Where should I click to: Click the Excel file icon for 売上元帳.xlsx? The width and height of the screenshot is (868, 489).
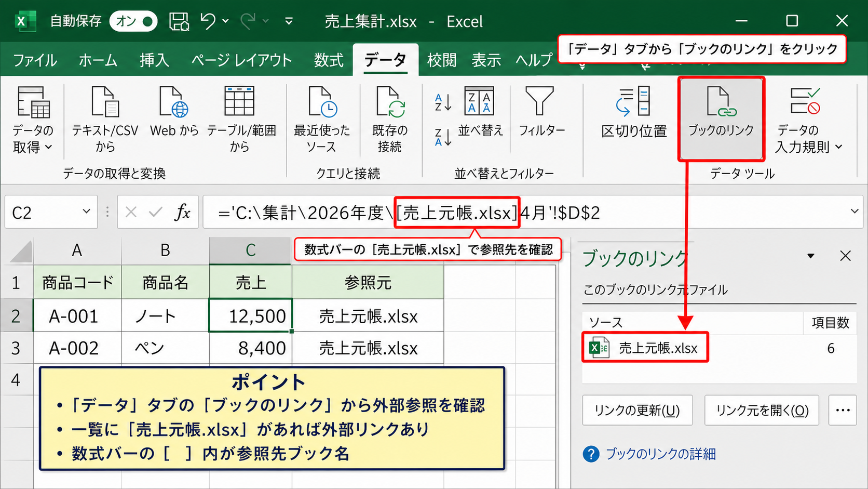point(599,348)
